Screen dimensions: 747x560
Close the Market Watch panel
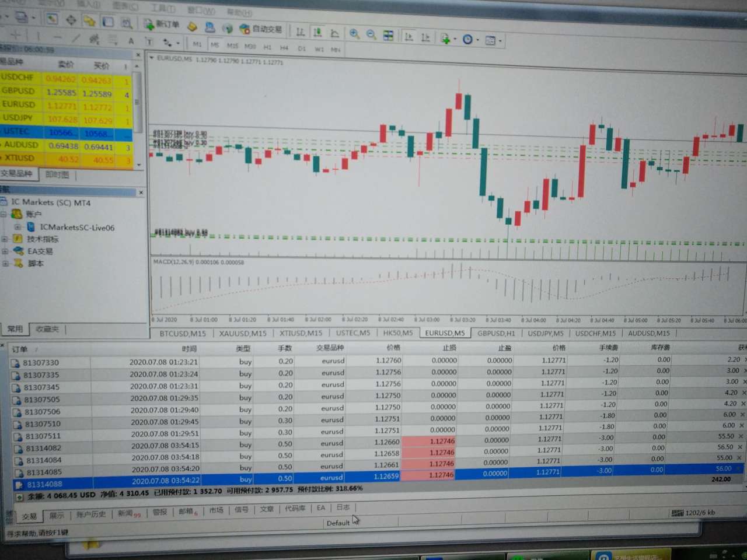[138, 55]
